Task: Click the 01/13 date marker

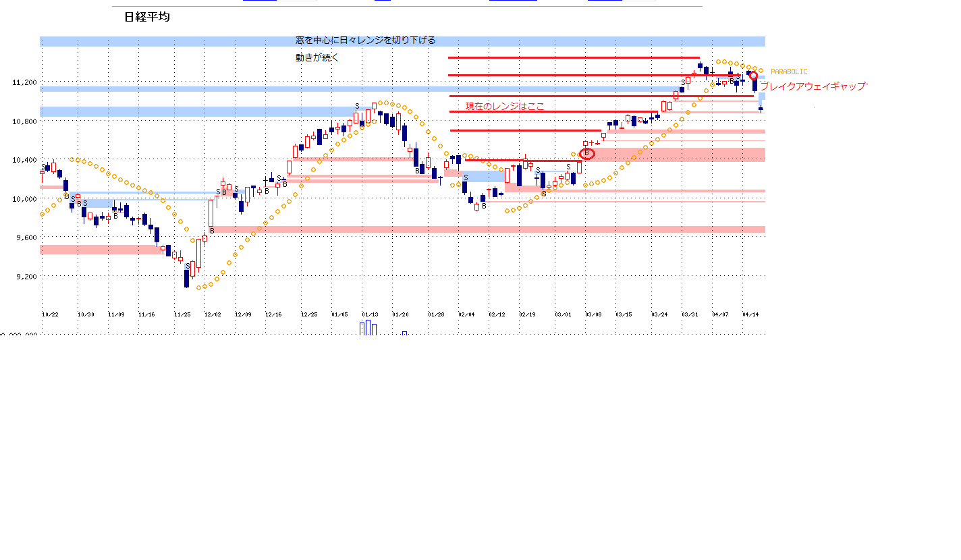Action: point(370,314)
